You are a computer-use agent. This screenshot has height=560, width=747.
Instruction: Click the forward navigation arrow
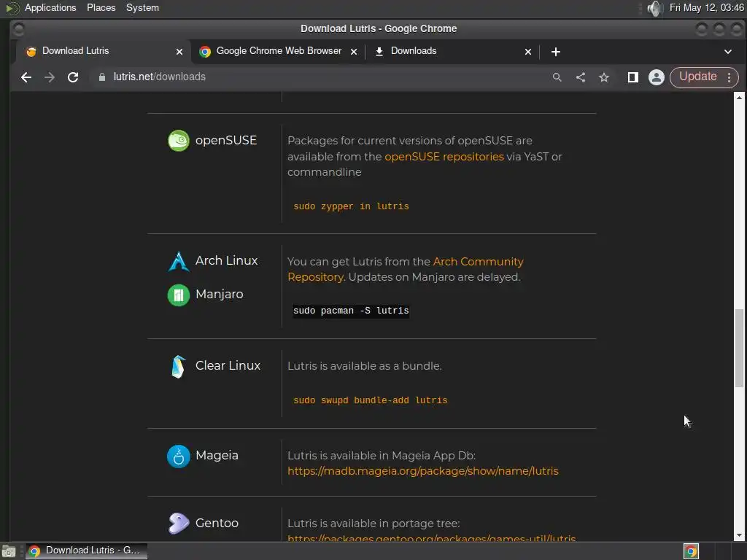pyautogui.click(x=50, y=77)
